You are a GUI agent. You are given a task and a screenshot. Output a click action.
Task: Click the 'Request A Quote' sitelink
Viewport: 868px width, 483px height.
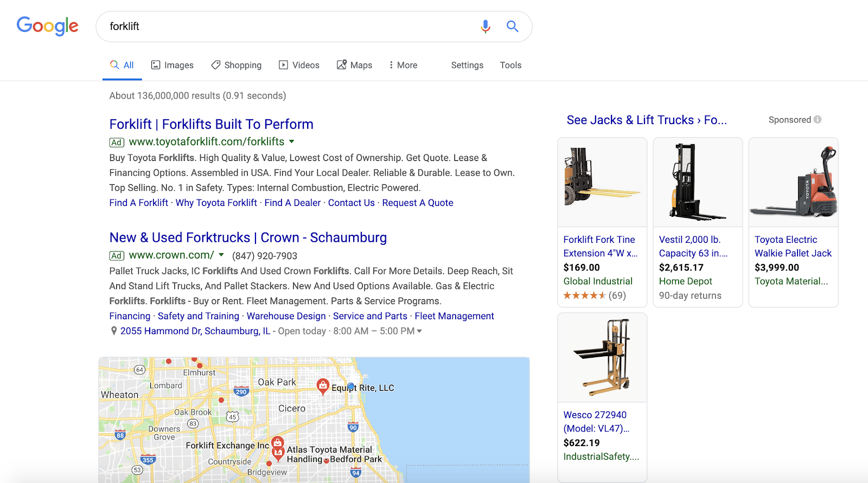tap(418, 203)
